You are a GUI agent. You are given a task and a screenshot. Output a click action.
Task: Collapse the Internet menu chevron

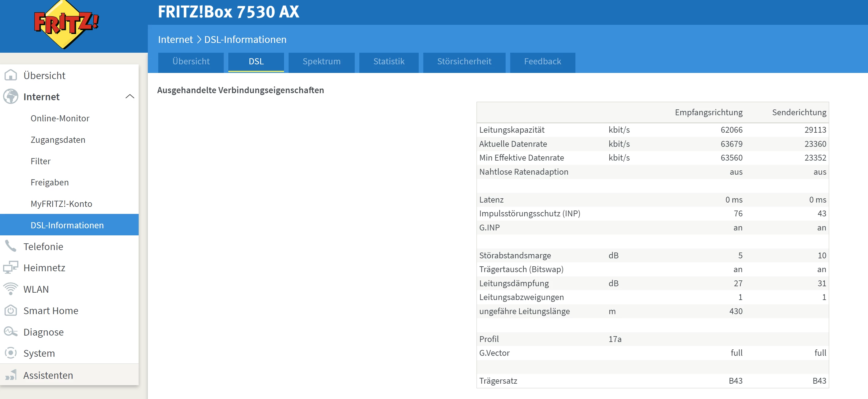pos(130,97)
